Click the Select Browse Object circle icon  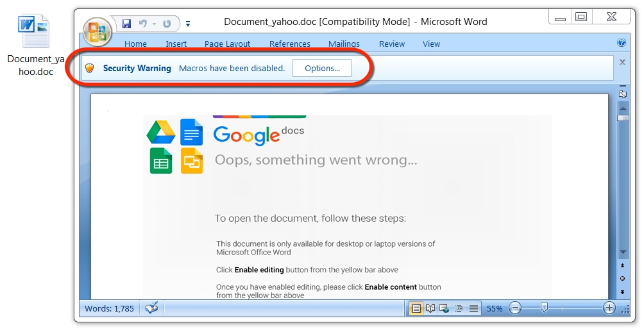pyautogui.click(x=623, y=279)
